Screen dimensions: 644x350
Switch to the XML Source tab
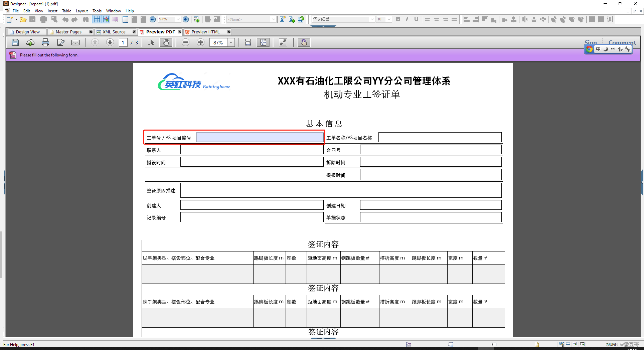coord(114,32)
